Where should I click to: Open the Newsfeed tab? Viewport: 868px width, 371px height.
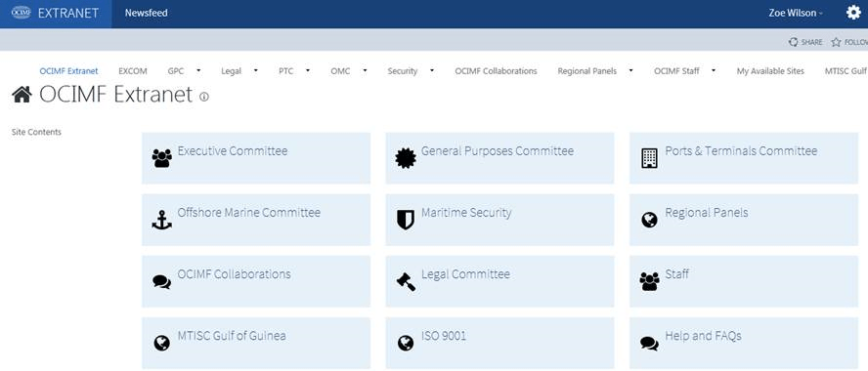pyautogui.click(x=147, y=13)
